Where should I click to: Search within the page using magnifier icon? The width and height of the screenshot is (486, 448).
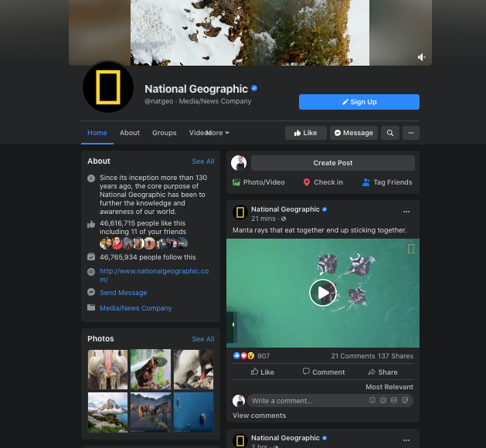tap(390, 133)
